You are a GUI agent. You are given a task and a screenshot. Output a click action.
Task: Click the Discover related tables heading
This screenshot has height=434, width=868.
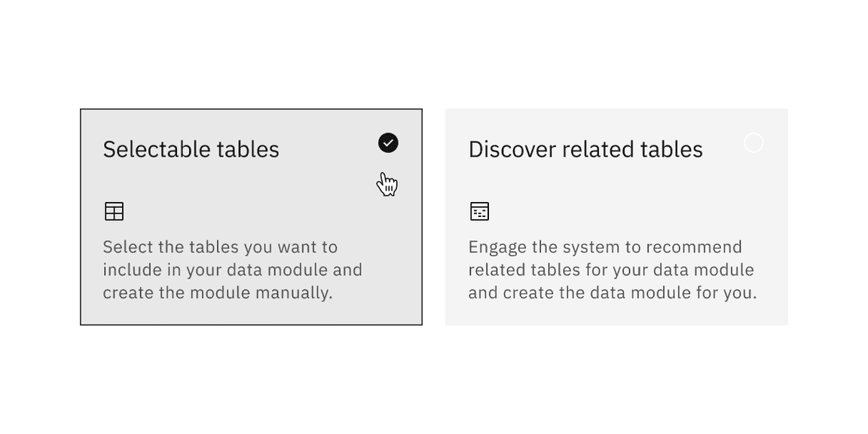585,148
